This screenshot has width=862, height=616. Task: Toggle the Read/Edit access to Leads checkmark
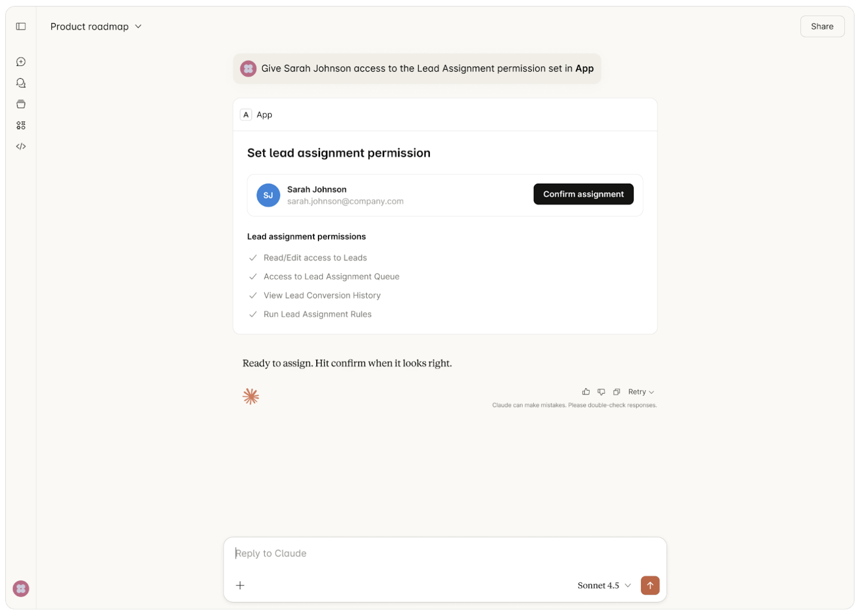point(253,258)
